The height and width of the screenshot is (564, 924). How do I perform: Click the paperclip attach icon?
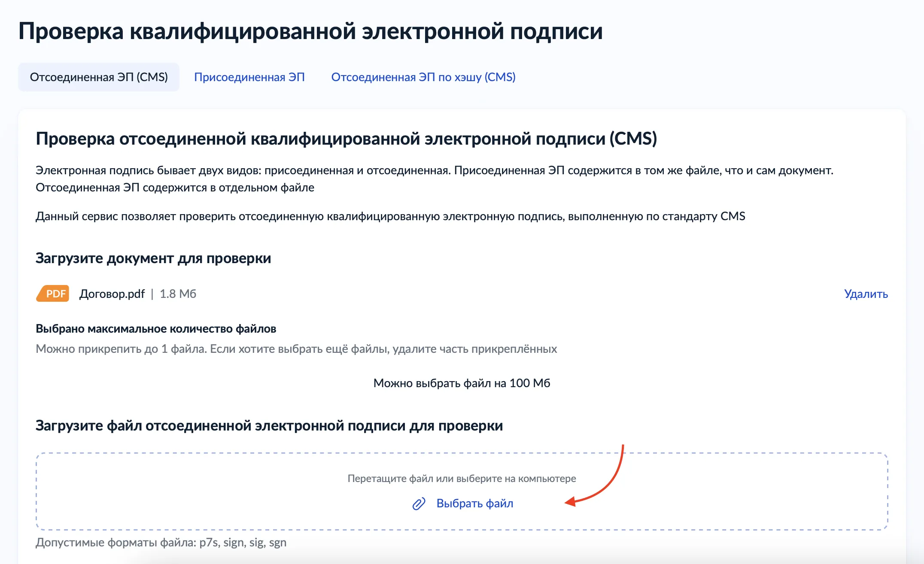[419, 503]
